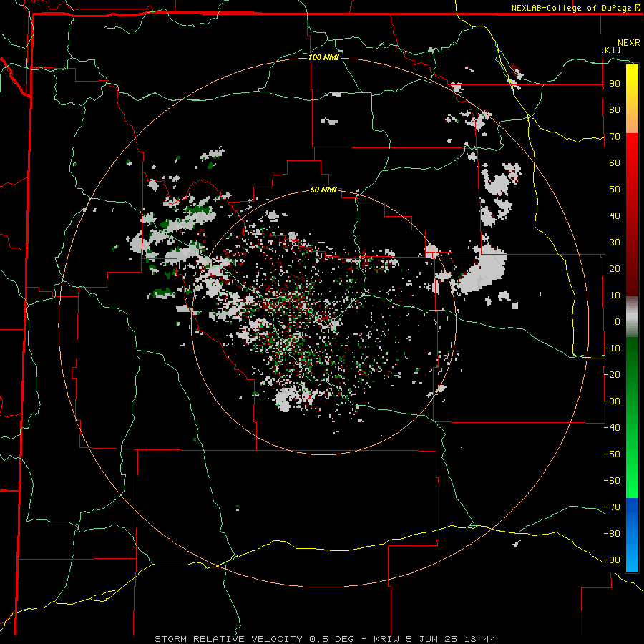Click the 60 value on the velocity scale
This screenshot has width=644, height=644.
click(615, 163)
